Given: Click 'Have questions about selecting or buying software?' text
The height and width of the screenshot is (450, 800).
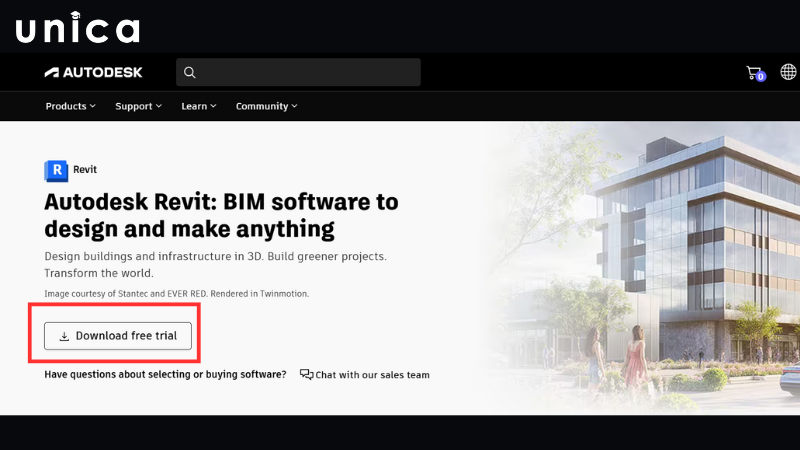Looking at the screenshot, I should [x=165, y=374].
